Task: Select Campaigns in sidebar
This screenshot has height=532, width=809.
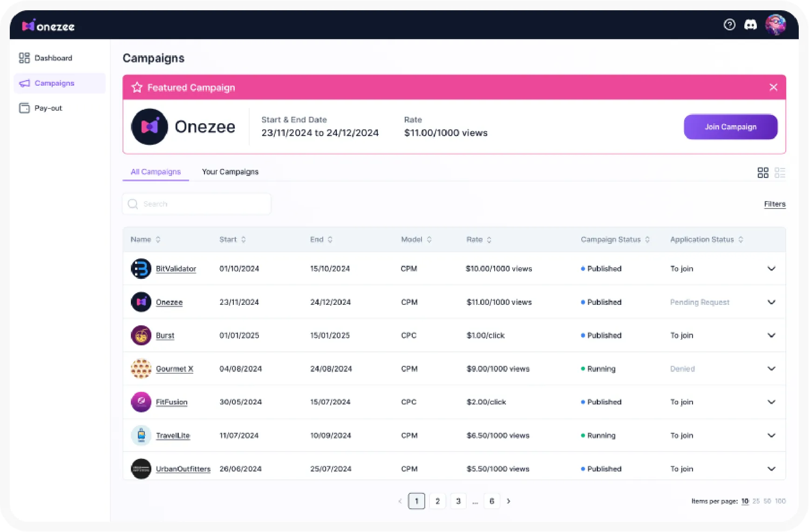Action: (60, 83)
